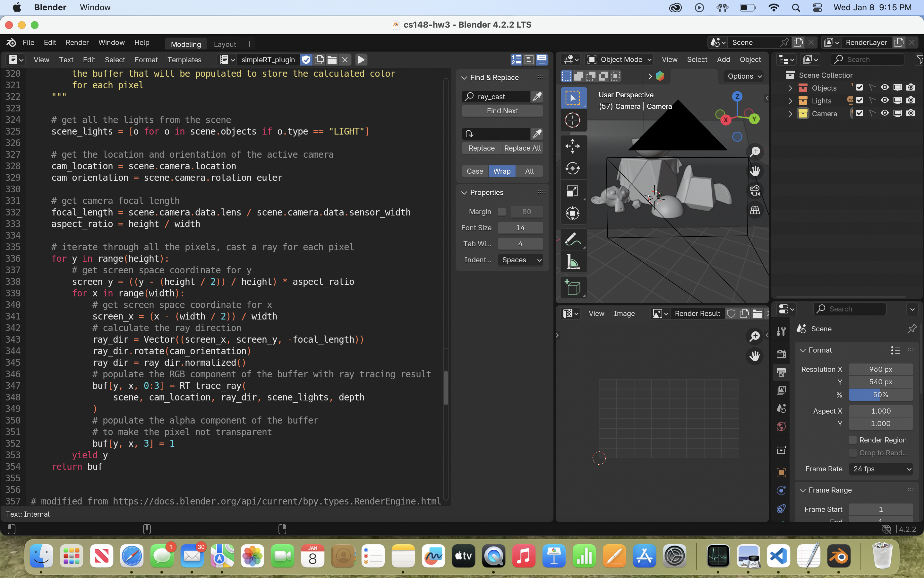Open the Render properties tab

click(x=781, y=353)
